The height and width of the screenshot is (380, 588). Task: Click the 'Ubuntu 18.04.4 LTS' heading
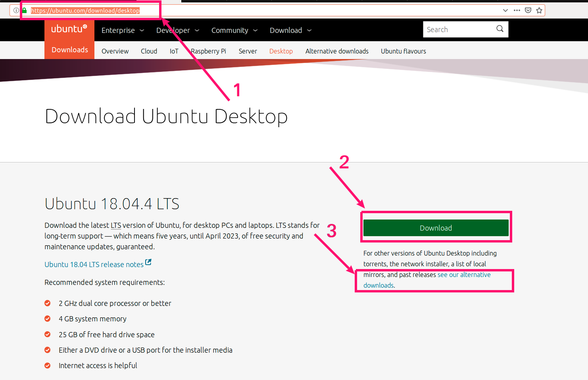(x=112, y=204)
